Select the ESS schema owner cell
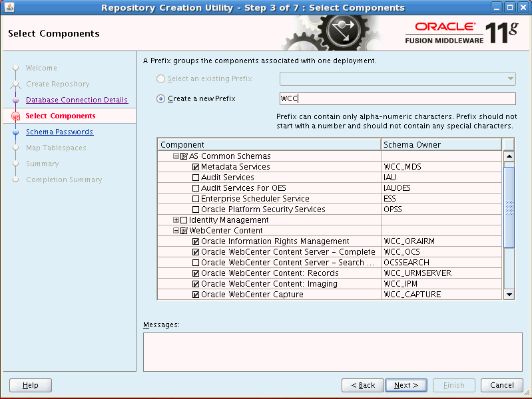Screen dimensions: 532x399 pyautogui.click(x=441, y=199)
